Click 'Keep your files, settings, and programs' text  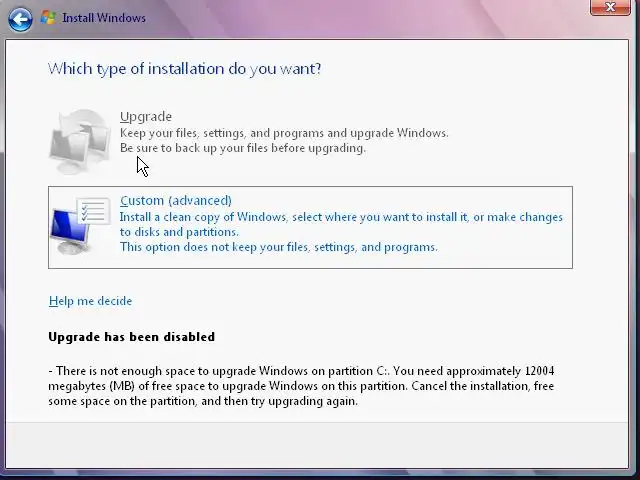click(284, 133)
